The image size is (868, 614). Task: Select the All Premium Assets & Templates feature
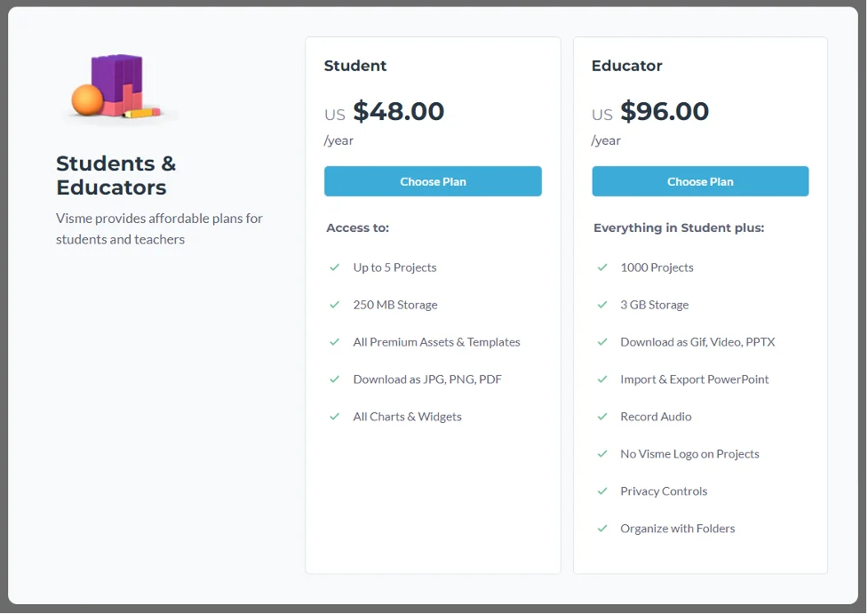437,342
